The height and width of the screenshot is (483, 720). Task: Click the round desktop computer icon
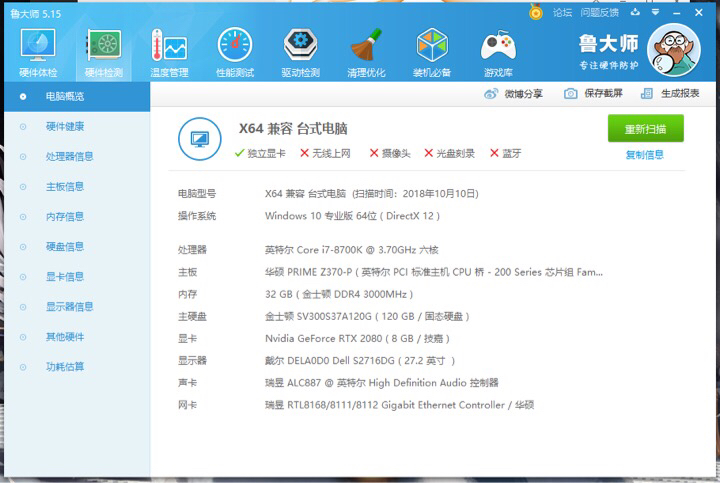click(x=200, y=139)
